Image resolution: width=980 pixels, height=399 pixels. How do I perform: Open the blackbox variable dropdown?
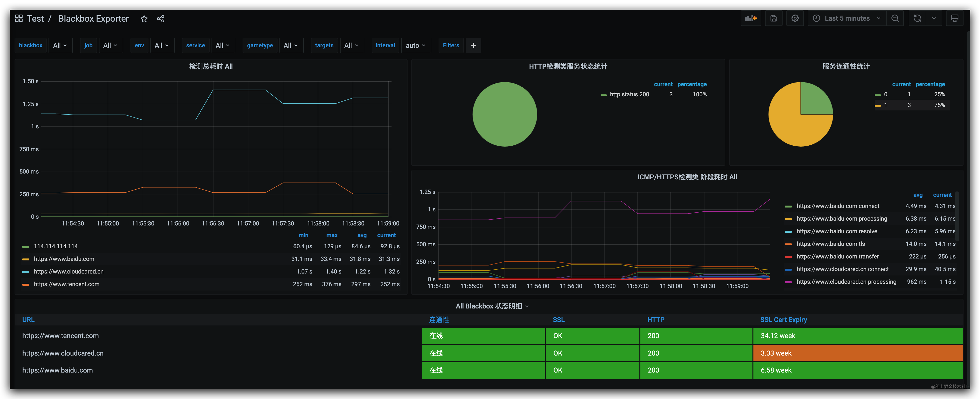60,45
